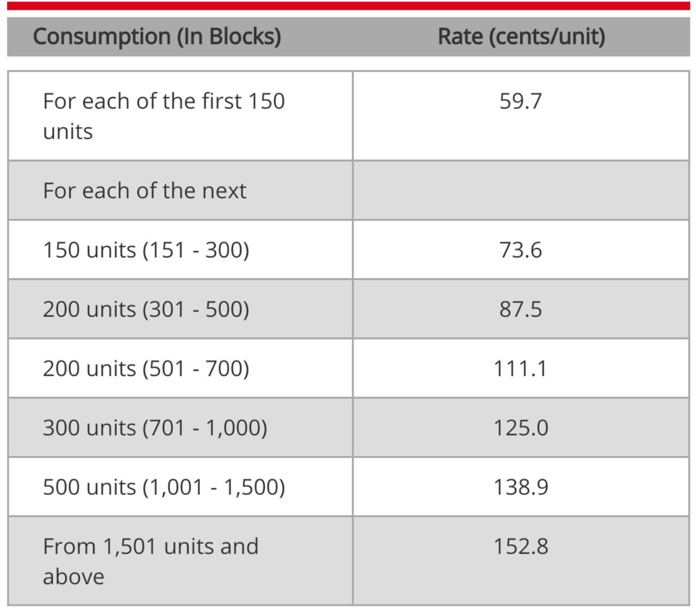Screen dimensions: 696x616
Task: Select the '500 units (1,001 - 1,500)' cell
Action: [x=164, y=487]
